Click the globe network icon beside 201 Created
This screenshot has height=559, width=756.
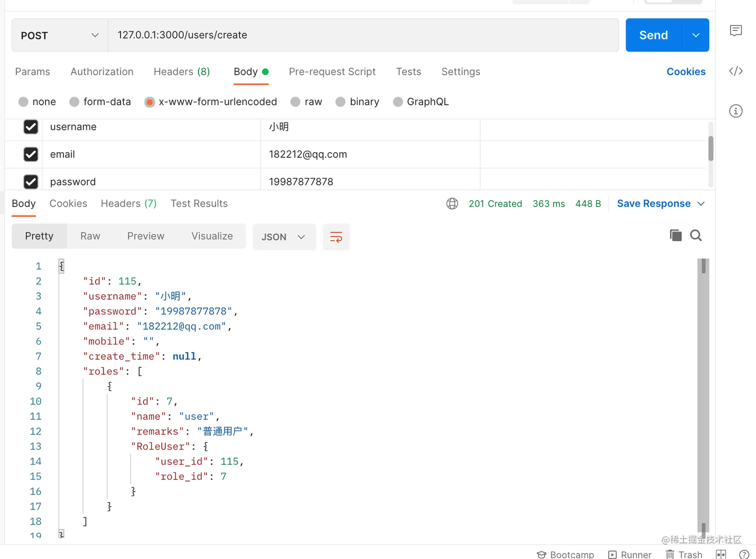tap(452, 203)
